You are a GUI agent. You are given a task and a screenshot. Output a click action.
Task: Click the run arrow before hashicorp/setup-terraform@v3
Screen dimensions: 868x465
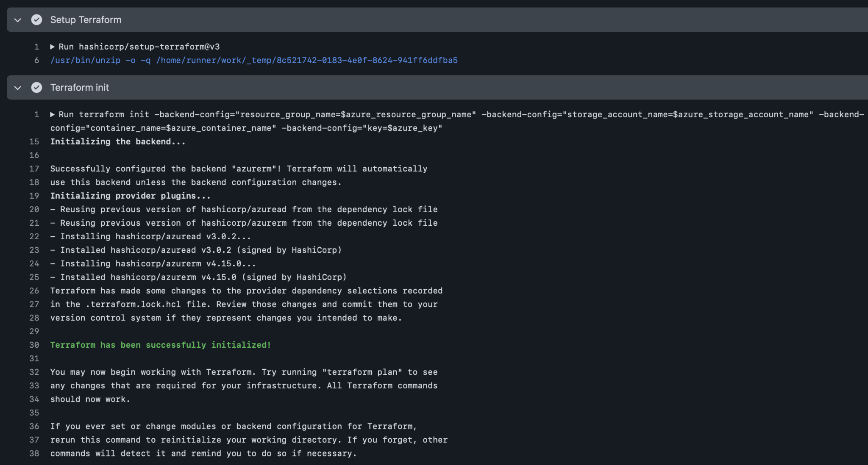53,47
